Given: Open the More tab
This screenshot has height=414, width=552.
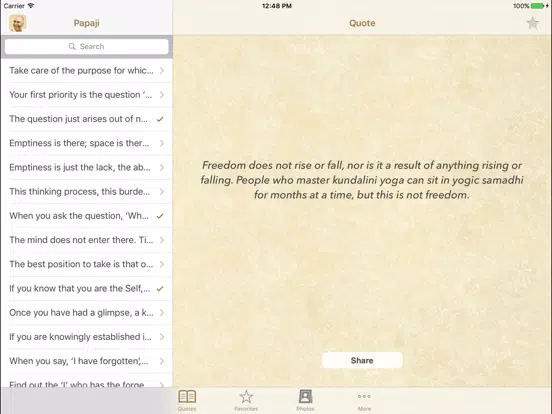Looking at the screenshot, I should pyautogui.click(x=364, y=400).
